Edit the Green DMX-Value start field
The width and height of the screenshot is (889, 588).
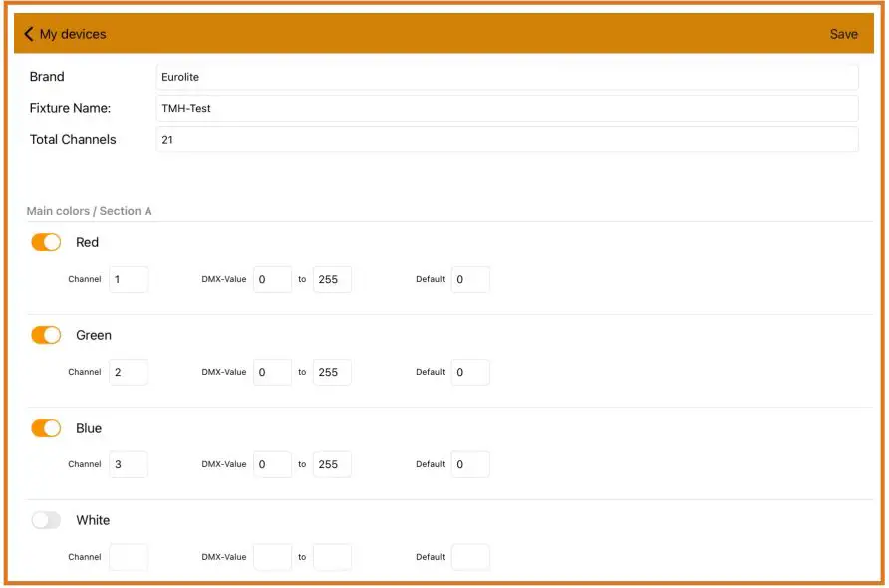click(x=272, y=372)
